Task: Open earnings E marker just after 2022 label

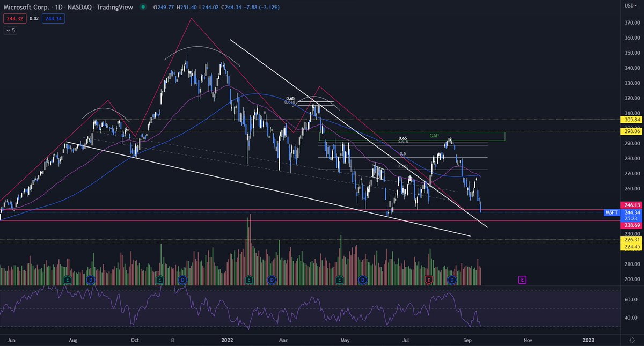Action: coord(249,279)
